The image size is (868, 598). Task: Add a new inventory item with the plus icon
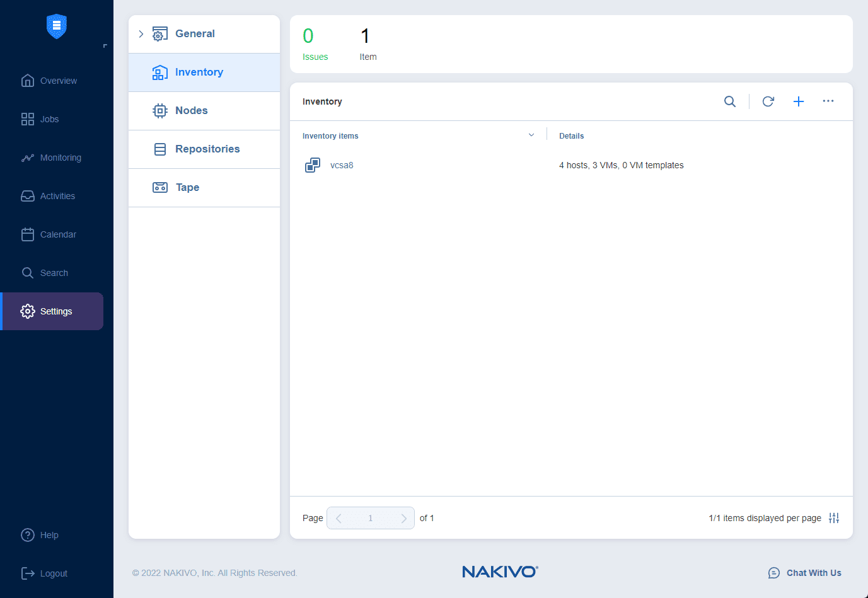pos(798,101)
